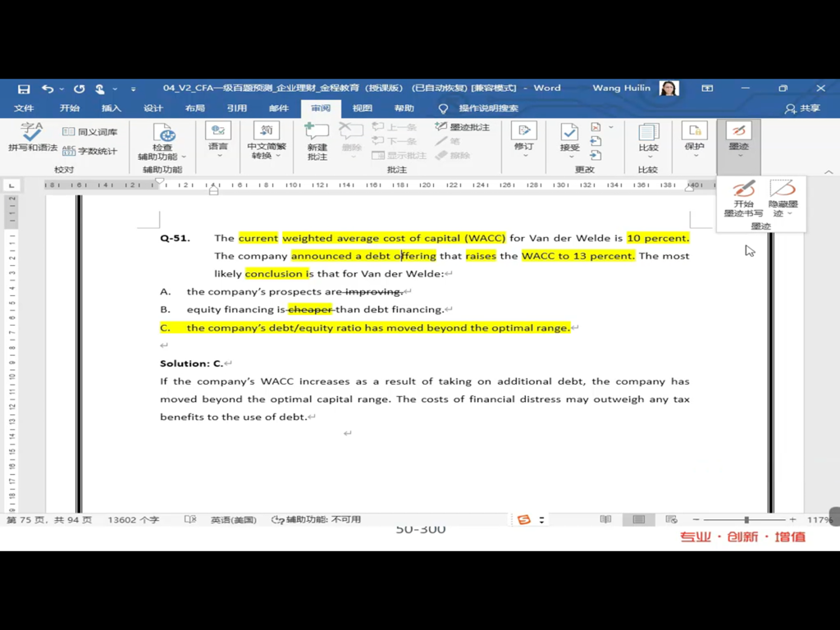
Task: Click the Redo icon in quick access toolbar
Action: click(x=80, y=89)
